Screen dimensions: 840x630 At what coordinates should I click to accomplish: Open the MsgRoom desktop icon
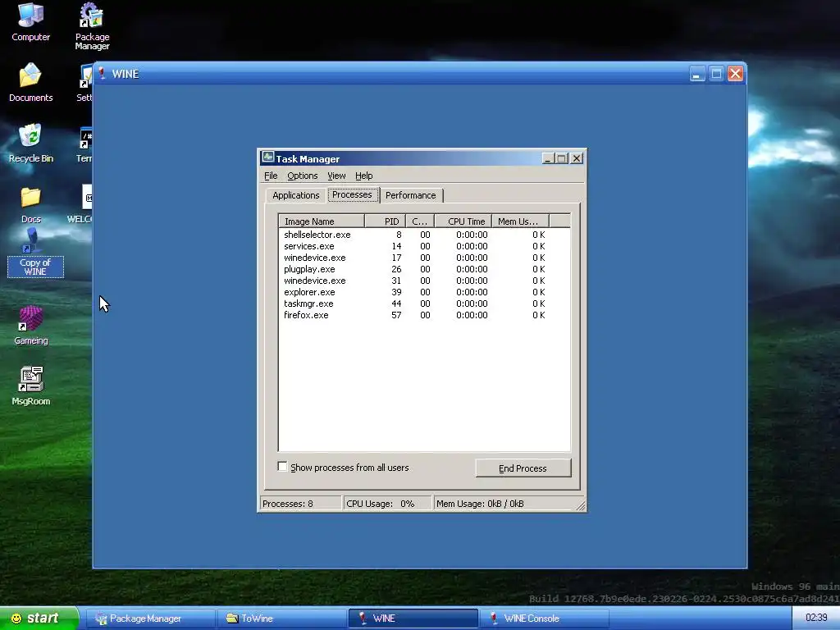coord(30,386)
